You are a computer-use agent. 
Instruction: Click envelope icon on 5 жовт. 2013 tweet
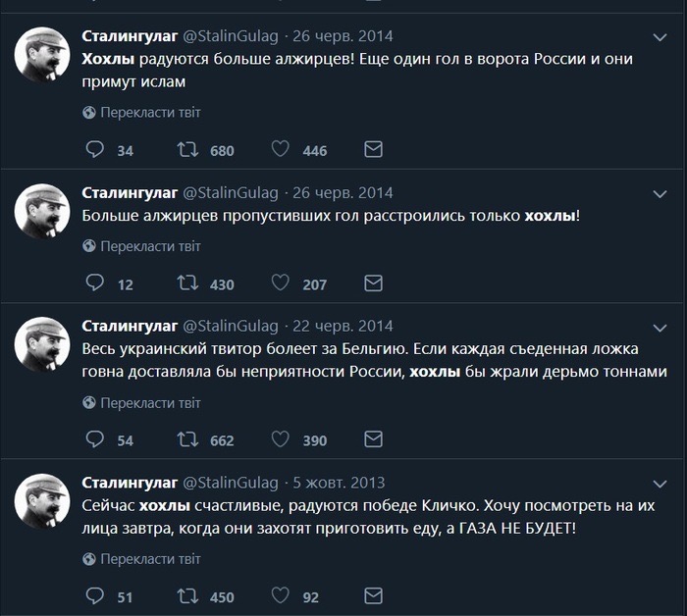click(x=373, y=596)
